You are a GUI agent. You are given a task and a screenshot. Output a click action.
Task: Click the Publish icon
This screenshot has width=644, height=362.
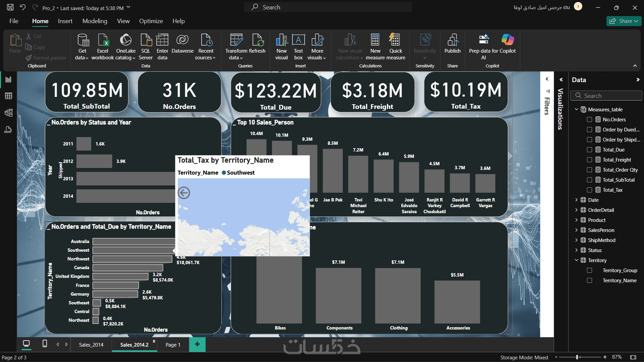click(452, 40)
